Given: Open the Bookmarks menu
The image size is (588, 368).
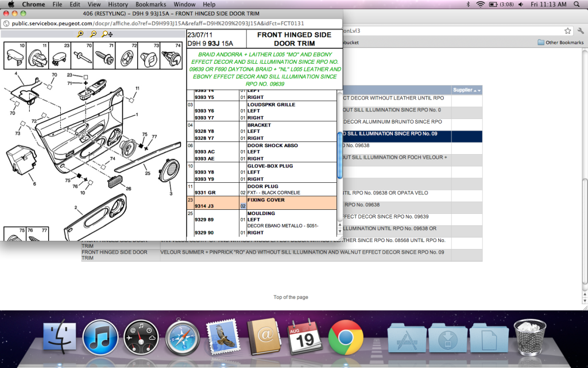Looking at the screenshot, I should 151,5.
